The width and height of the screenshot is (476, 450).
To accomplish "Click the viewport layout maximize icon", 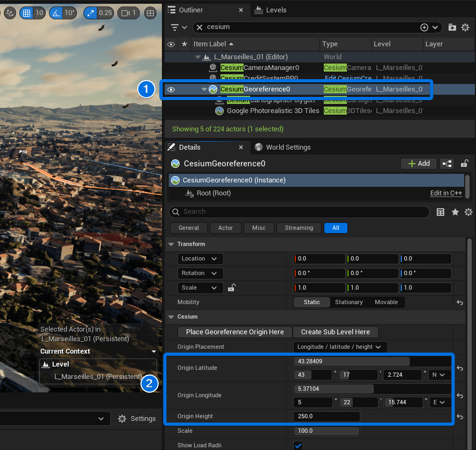I will click(151, 12).
